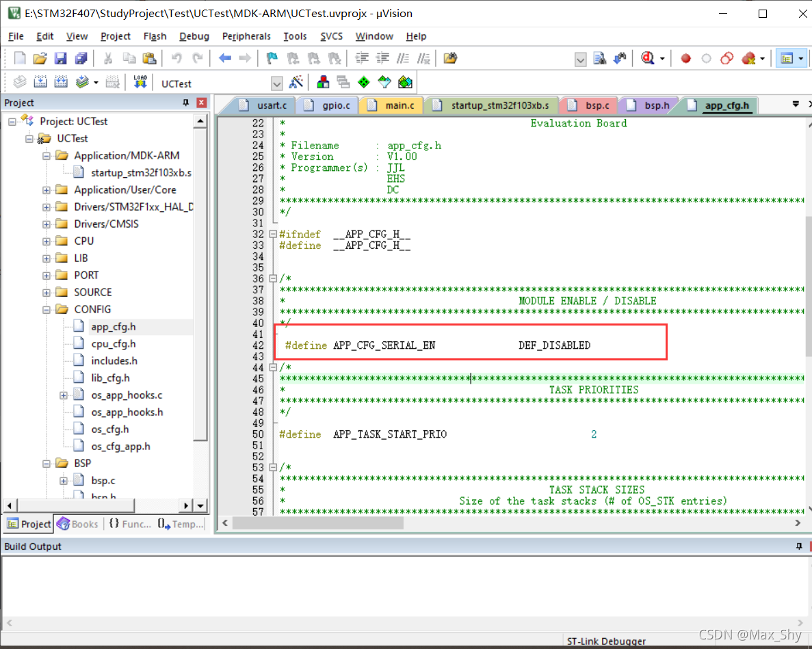This screenshot has height=649, width=812.
Task: Click the editor horizontal scrollbar thumb
Action: coord(318,522)
